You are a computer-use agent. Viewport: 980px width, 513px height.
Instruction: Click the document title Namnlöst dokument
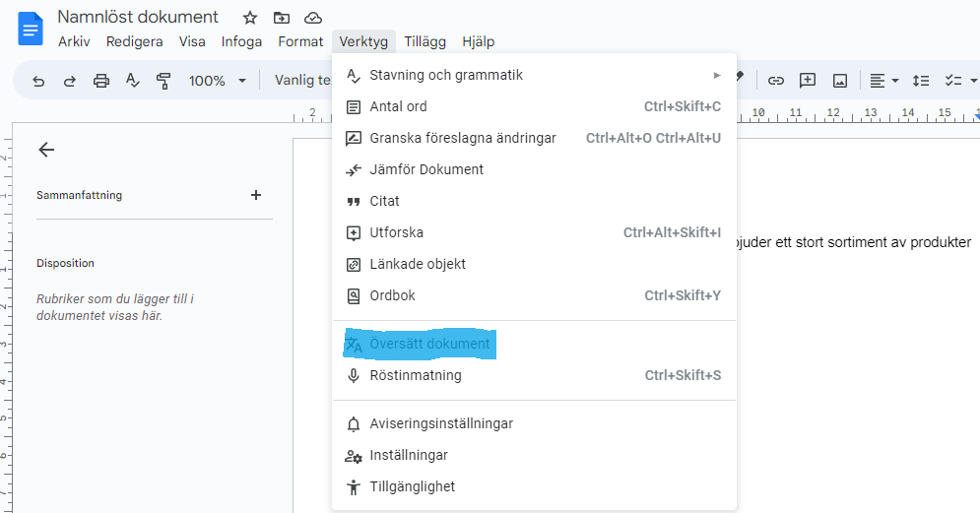[x=138, y=18]
